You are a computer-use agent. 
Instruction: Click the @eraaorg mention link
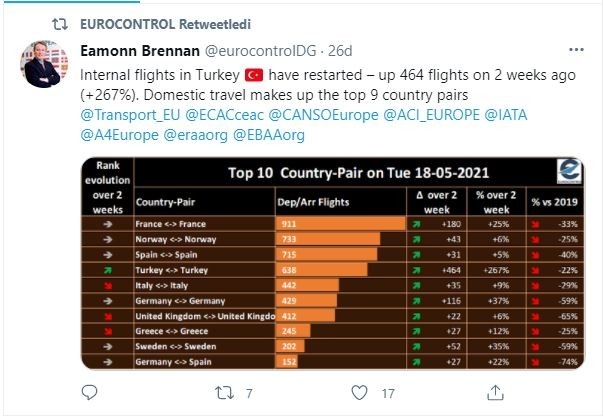pos(196,137)
